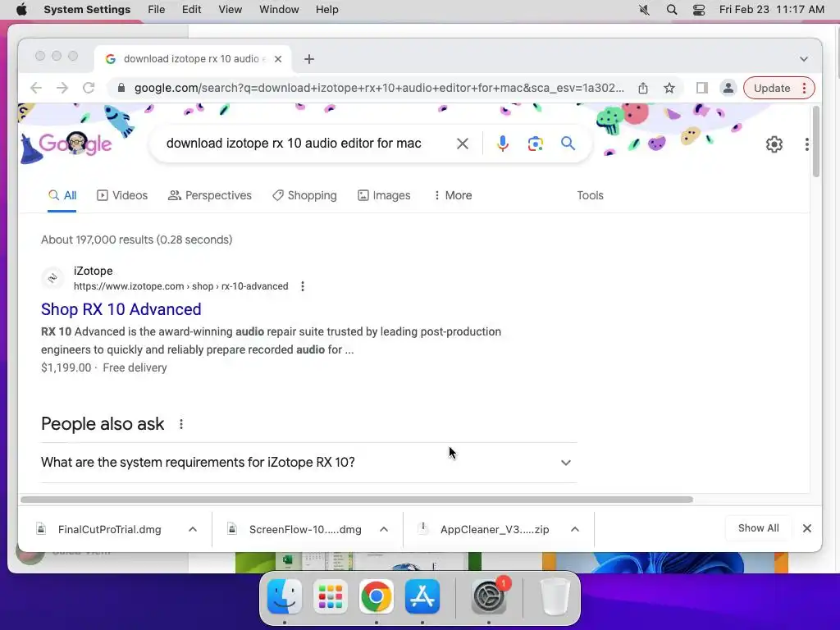Bookmark this page with the star icon
Screen dimensions: 840x630
coord(669,88)
